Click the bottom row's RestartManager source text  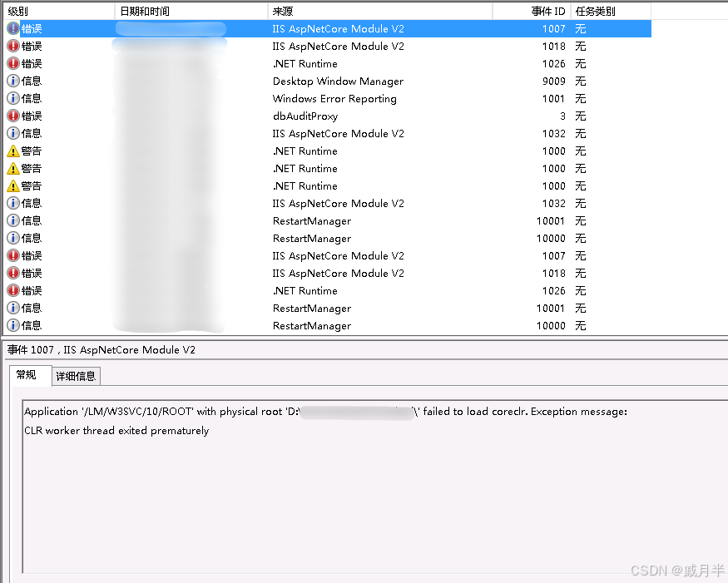click(x=311, y=326)
